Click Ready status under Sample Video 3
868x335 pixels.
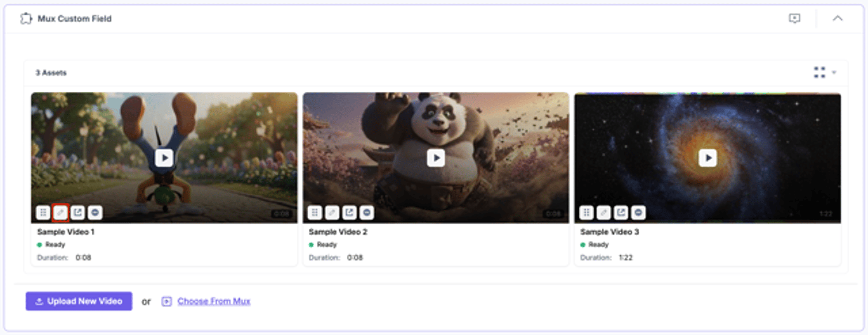point(594,245)
